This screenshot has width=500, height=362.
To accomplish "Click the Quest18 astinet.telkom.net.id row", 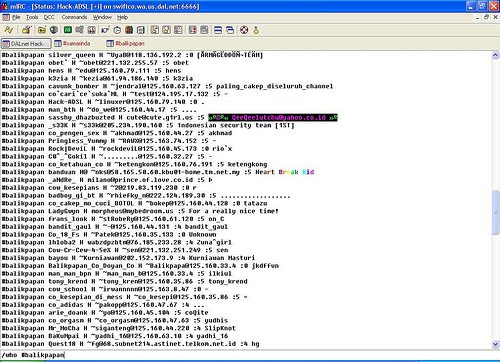I will coord(130,344).
